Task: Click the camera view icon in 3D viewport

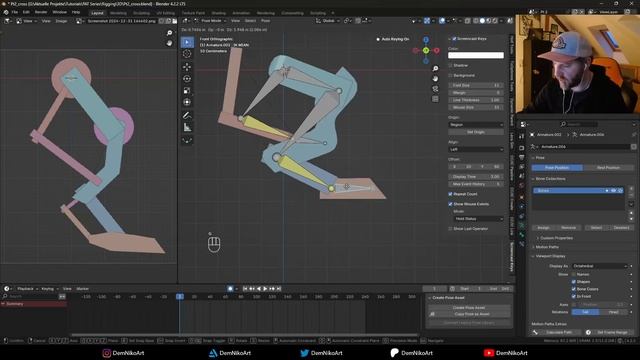Action: tap(436, 89)
